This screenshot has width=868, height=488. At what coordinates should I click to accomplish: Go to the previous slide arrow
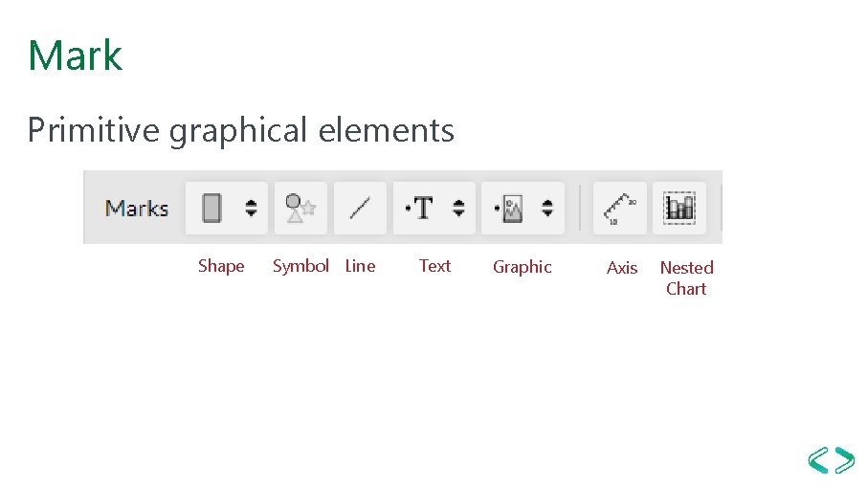tap(818, 460)
